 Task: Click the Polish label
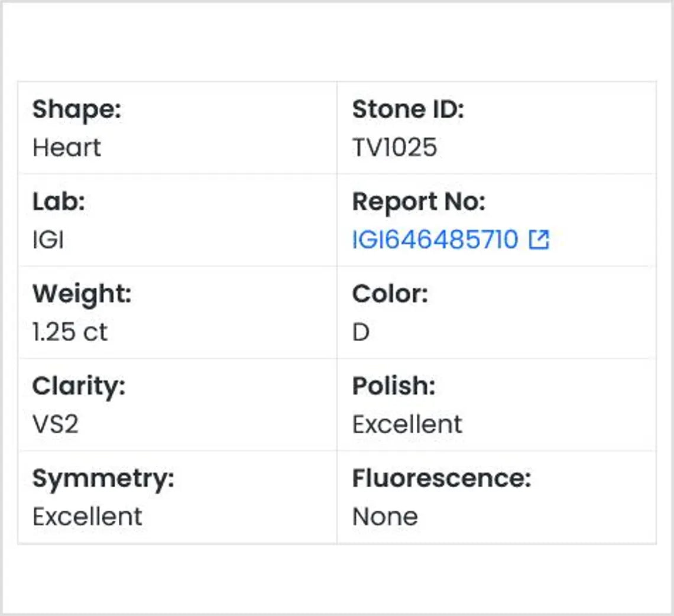coord(394,387)
